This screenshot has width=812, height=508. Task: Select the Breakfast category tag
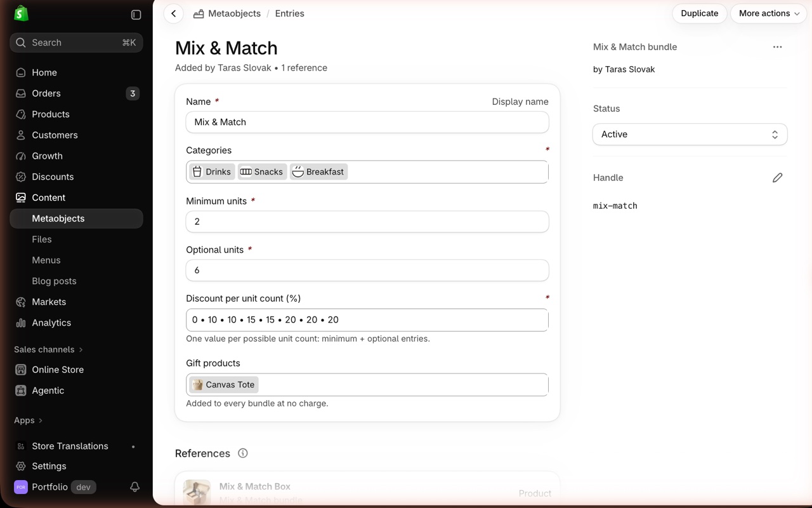click(x=318, y=171)
